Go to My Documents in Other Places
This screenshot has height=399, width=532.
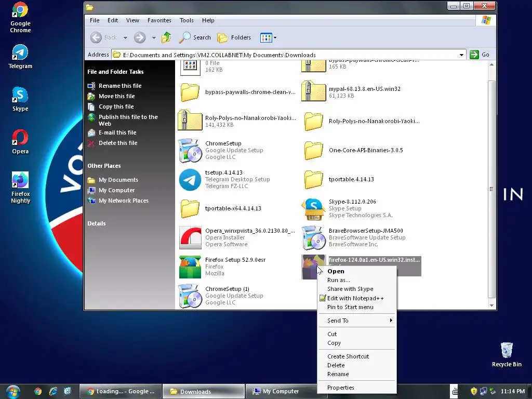point(113,180)
